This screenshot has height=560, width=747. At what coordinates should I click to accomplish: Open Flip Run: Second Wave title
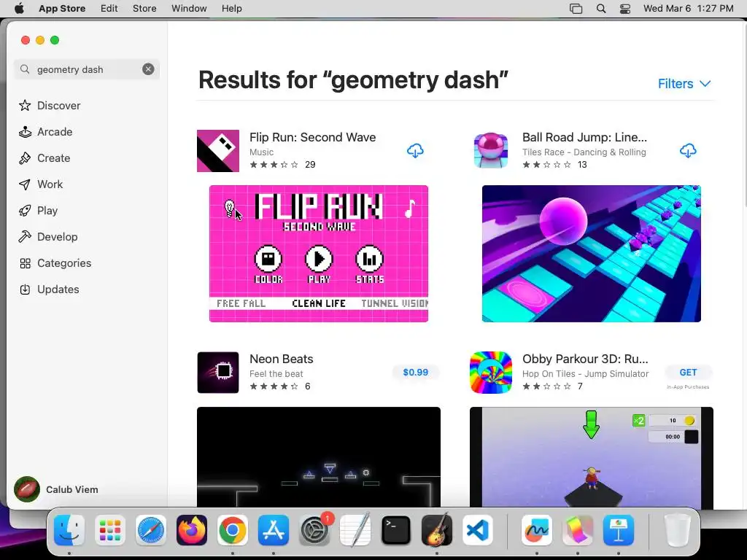tap(312, 137)
